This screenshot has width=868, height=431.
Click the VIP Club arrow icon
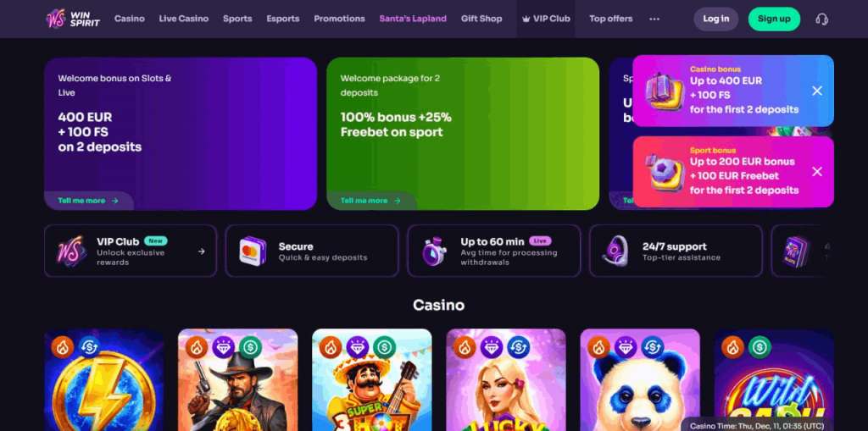(x=202, y=251)
